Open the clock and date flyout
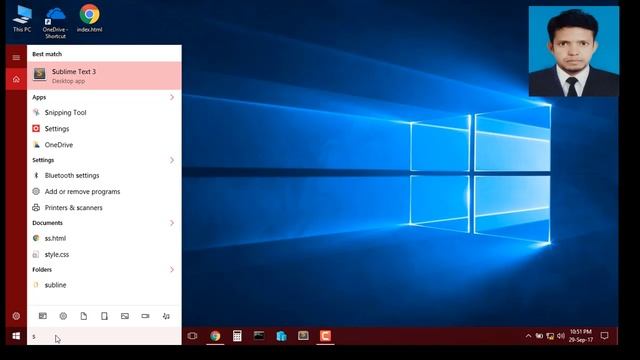Image resolution: width=640 pixels, height=360 pixels. pos(581,336)
